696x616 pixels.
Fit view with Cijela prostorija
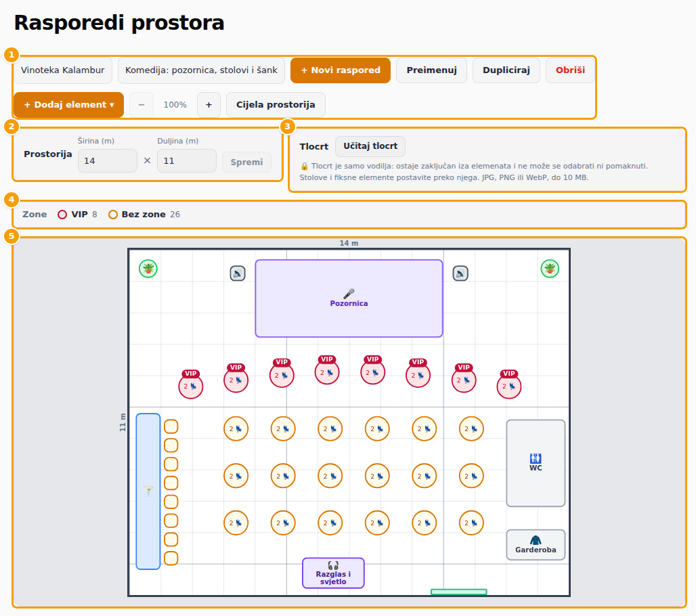coord(276,105)
